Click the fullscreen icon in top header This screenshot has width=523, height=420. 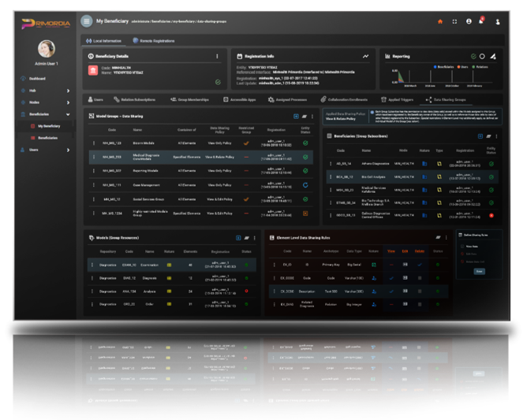[454, 21]
